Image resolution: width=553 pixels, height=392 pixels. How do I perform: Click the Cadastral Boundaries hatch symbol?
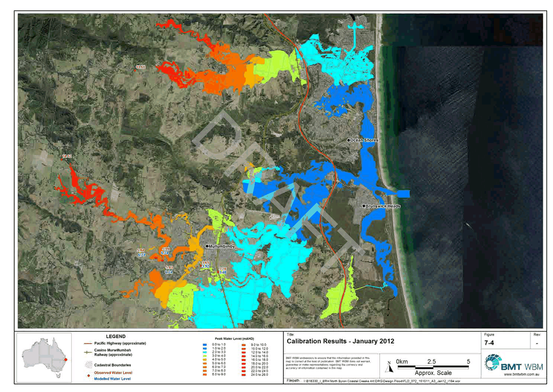tap(88, 365)
